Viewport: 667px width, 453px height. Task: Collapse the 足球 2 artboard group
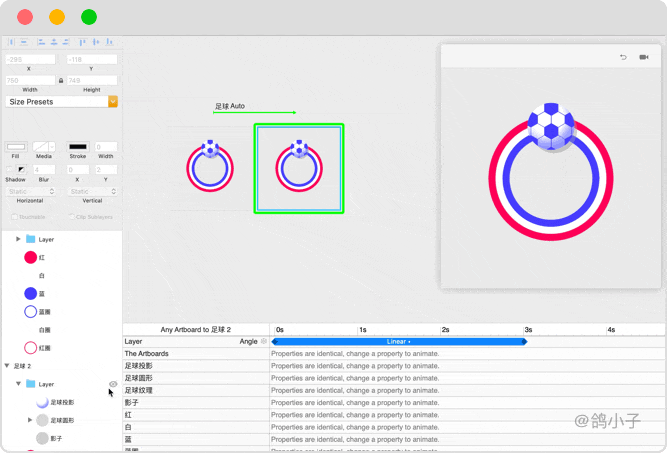tap(7, 366)
